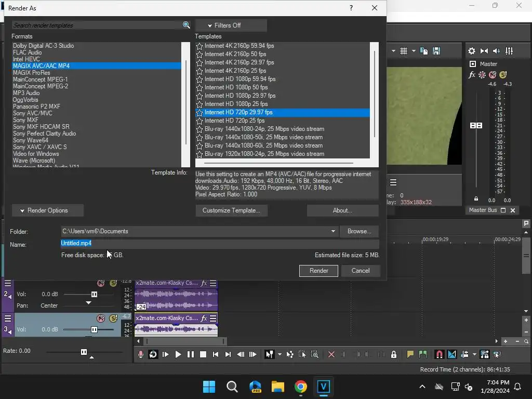532x399 pixels.
Task: Open the mixing console sliders icon
Action: point(509,51)
